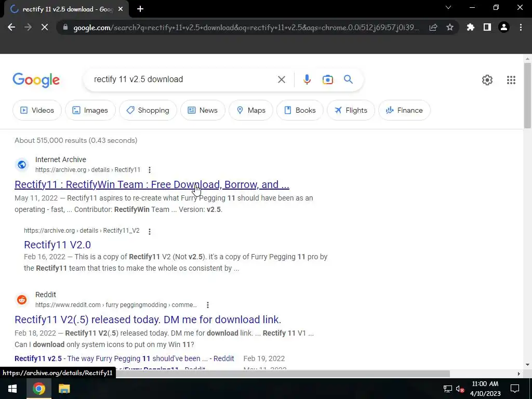Open a new tab with plus button
Image resolution: width=532 pixels, height=399 pixels.
pos(140,9)
